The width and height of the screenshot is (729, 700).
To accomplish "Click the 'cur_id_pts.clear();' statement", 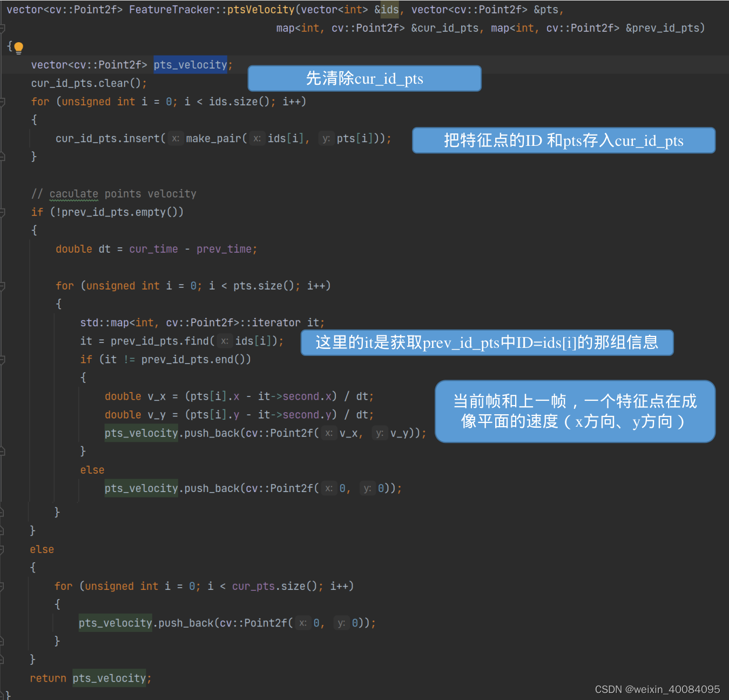I will (89, 83).
